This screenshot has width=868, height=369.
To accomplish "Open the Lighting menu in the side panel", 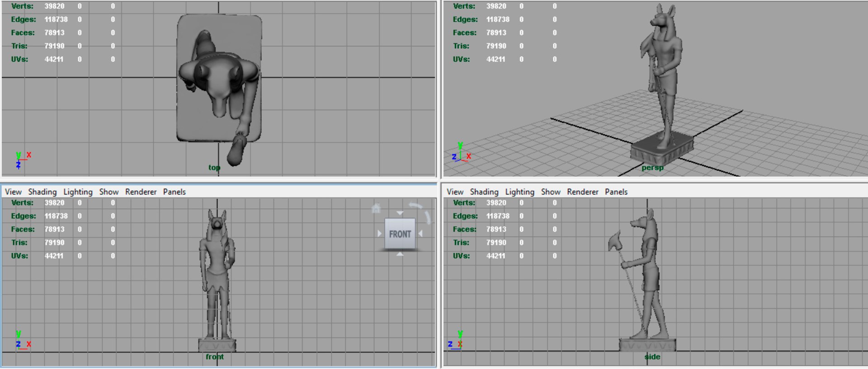I will click(x=520, y=192).
